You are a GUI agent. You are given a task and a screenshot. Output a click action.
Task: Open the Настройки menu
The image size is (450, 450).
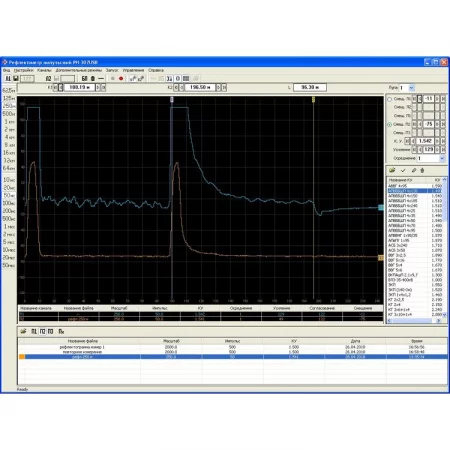(x=23, y=70)
